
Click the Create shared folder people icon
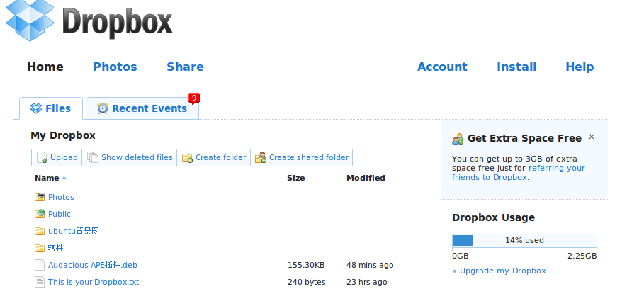261,157
